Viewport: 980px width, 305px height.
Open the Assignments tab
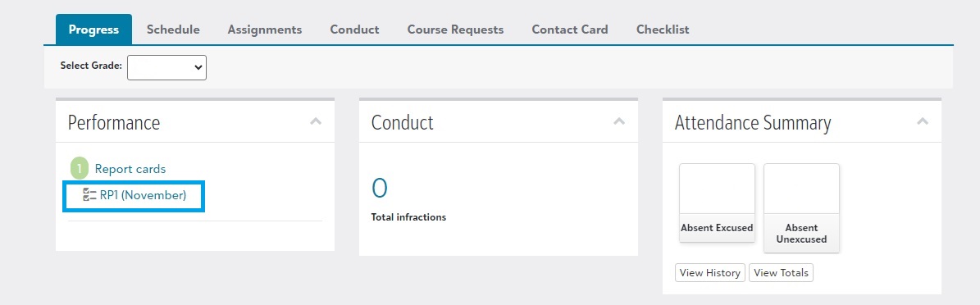[264, 30]
